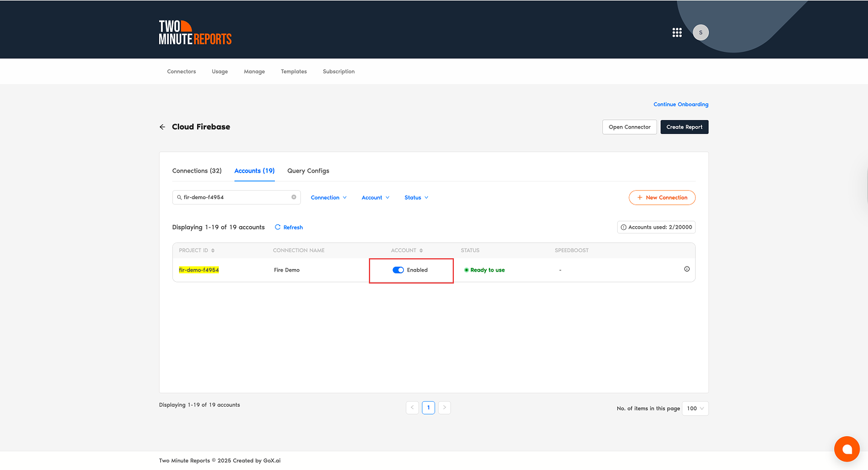Click the Create Report button
Viewport: 868px width, 470px height.
685,127
